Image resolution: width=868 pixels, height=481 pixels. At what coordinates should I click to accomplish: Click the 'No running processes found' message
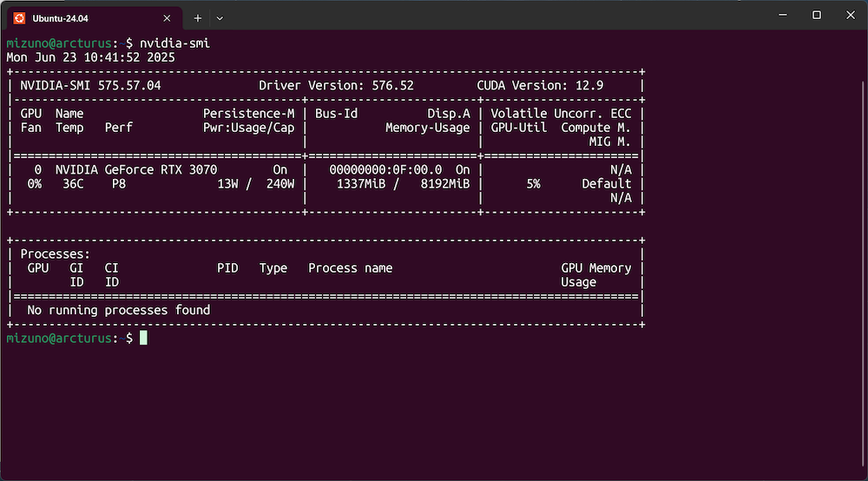point(119,310)
